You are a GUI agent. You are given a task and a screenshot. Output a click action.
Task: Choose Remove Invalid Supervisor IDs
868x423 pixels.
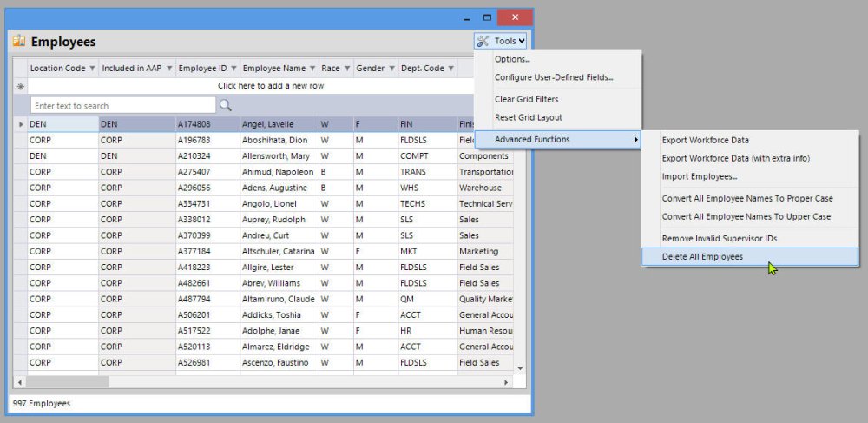click(x=720, y=239)
